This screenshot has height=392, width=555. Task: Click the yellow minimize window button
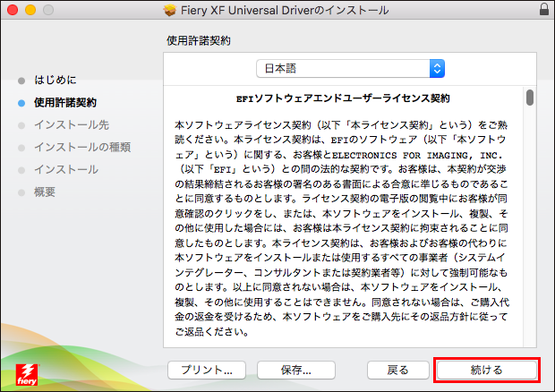(30, 10)
